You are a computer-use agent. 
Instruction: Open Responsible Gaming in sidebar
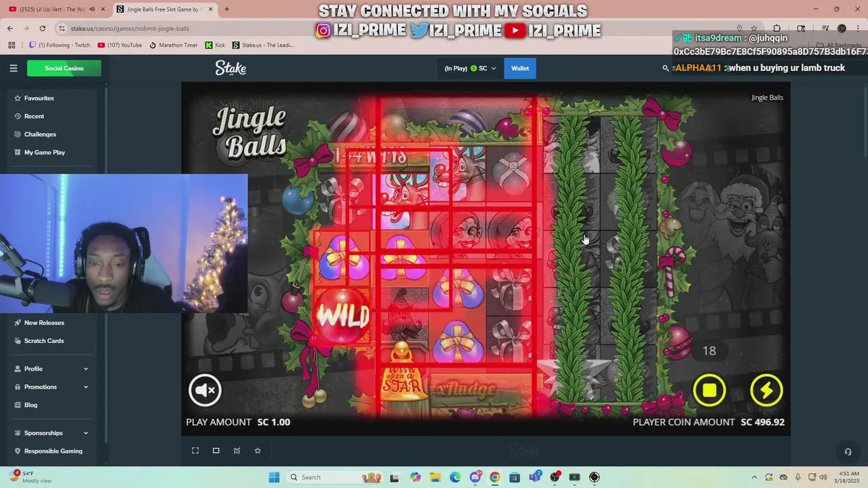click(52, 451)
